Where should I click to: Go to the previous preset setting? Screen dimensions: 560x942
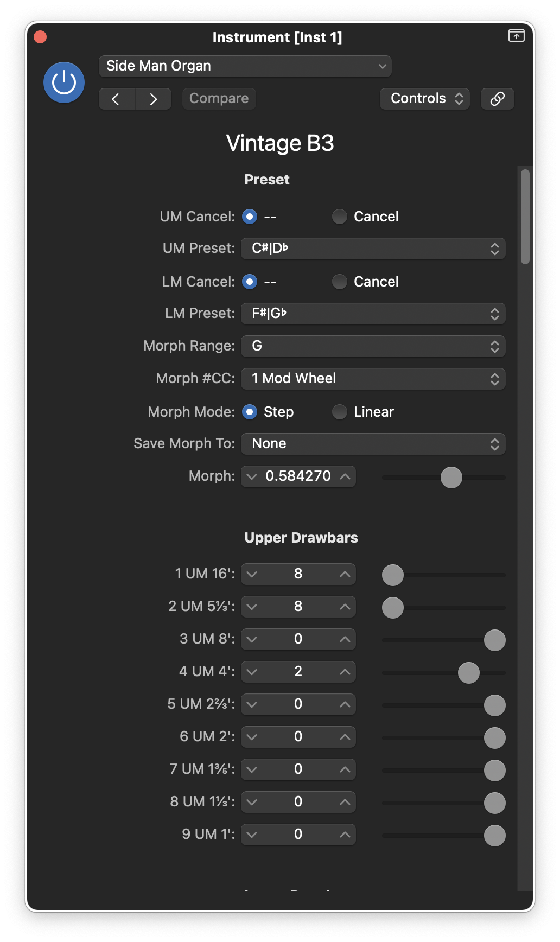tap(117, 99)
